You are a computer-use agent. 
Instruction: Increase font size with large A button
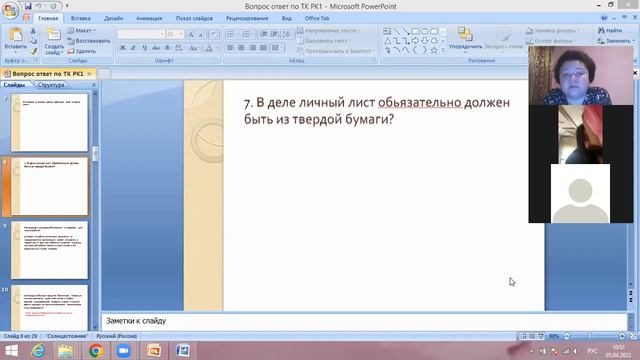[191, 35]
